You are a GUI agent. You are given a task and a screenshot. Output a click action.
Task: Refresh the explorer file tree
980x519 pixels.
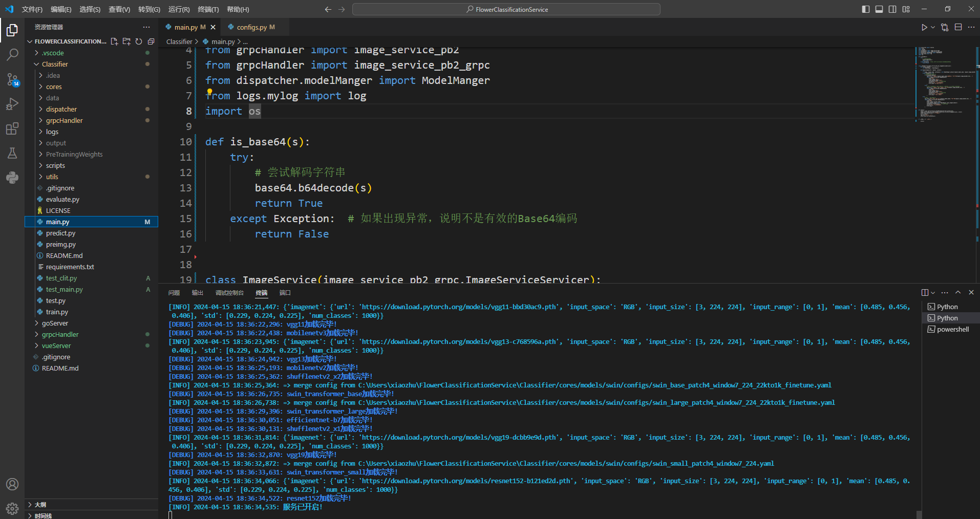click(x=139, y=41)
